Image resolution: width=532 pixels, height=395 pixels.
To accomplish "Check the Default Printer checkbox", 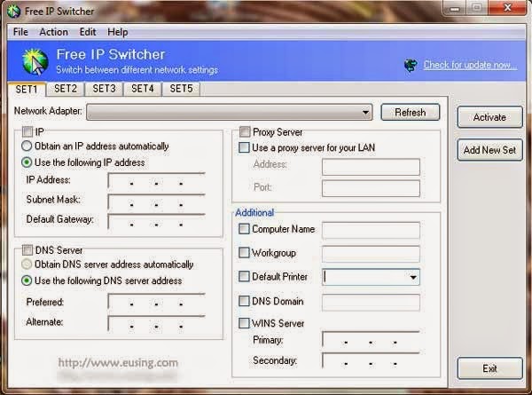I will [x=244, y=276].
